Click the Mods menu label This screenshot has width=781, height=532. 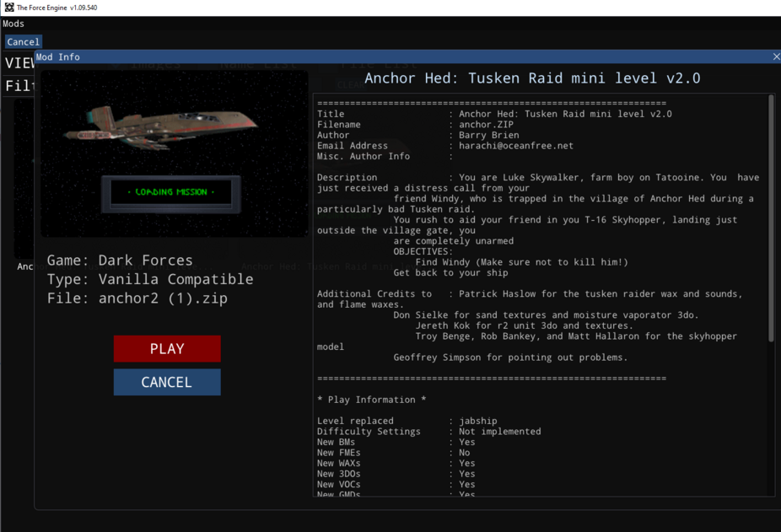[x=13, y=24]
